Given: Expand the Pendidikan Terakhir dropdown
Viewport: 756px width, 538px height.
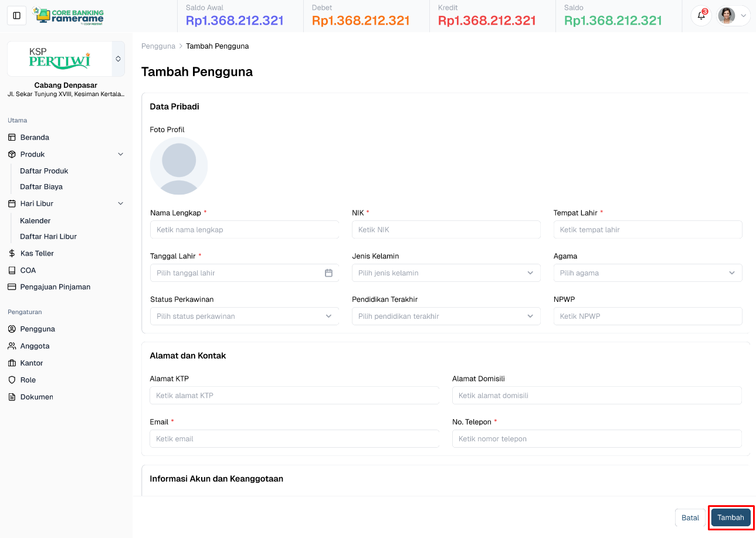Looking at the screenshot, I should pyautogui.click(x=530, y=316).
